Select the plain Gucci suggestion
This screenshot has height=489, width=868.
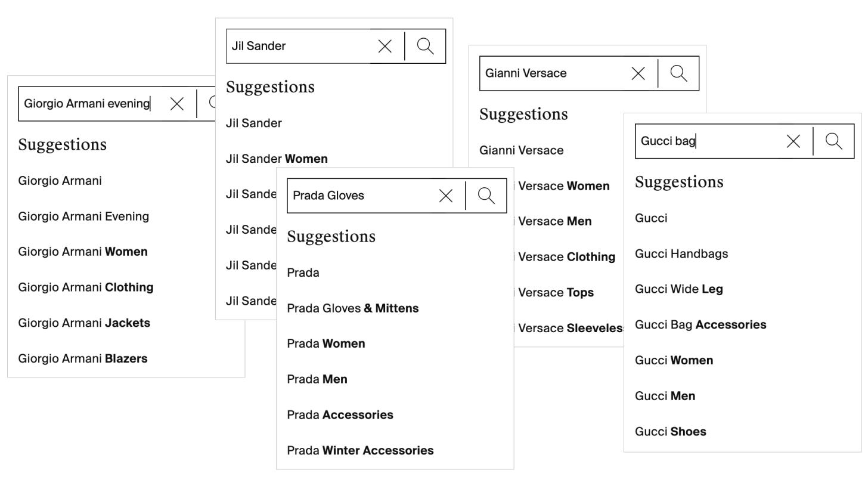coord(651,218)
